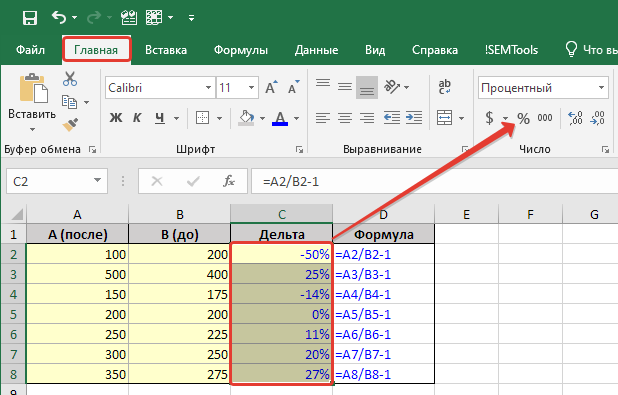Open the font color palette arrow

click(297, 118)
